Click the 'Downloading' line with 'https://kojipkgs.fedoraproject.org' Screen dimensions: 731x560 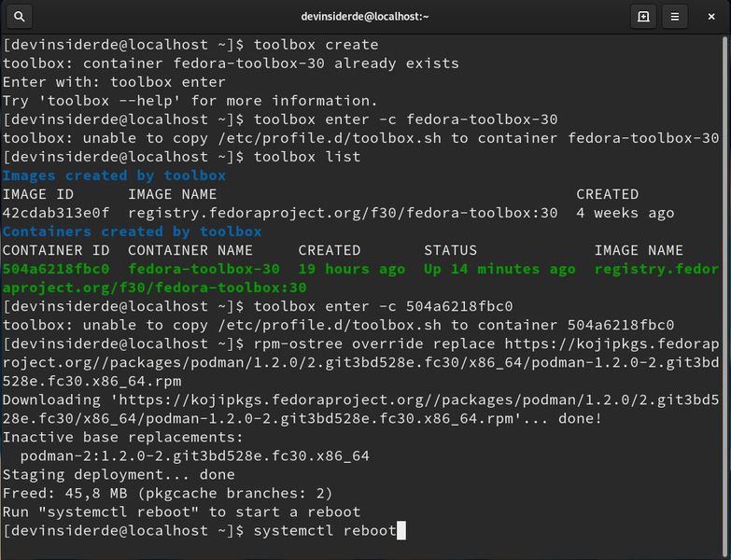tap(361, 409)
